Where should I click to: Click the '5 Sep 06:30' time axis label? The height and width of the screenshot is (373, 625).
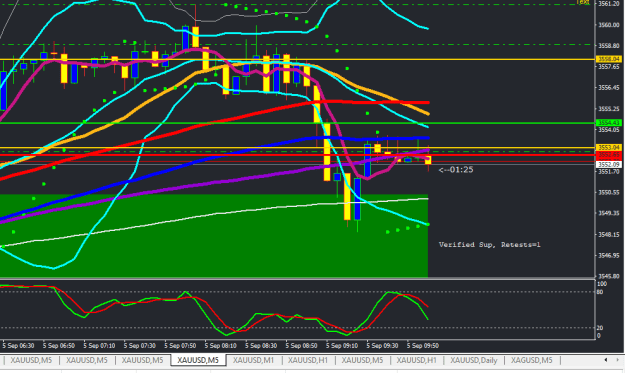click(x=18, y=346)
